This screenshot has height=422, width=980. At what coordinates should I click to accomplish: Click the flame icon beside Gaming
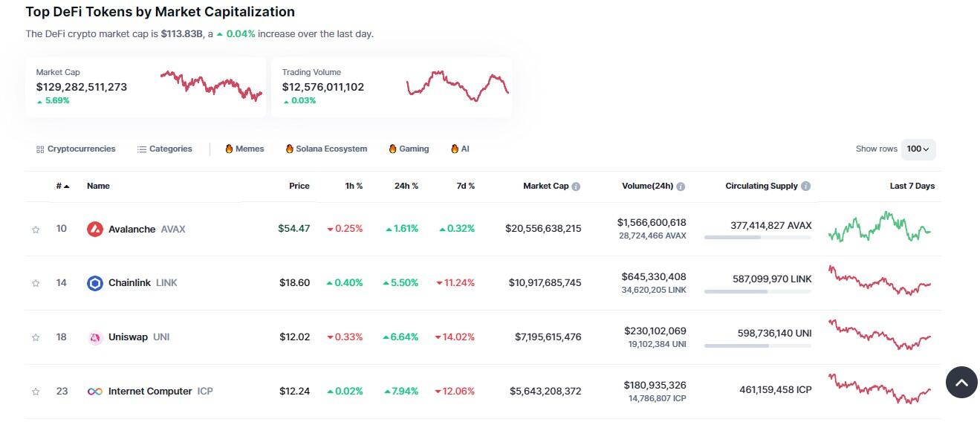pyautogui.click(x=392, y=149)
